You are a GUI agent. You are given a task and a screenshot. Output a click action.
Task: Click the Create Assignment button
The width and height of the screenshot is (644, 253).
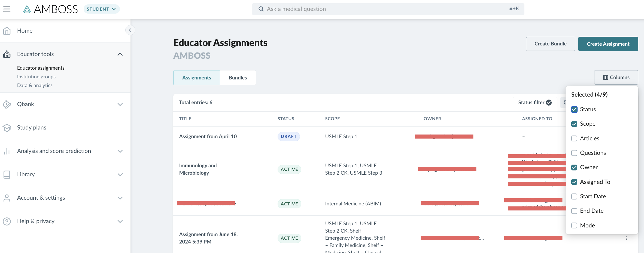608,44
